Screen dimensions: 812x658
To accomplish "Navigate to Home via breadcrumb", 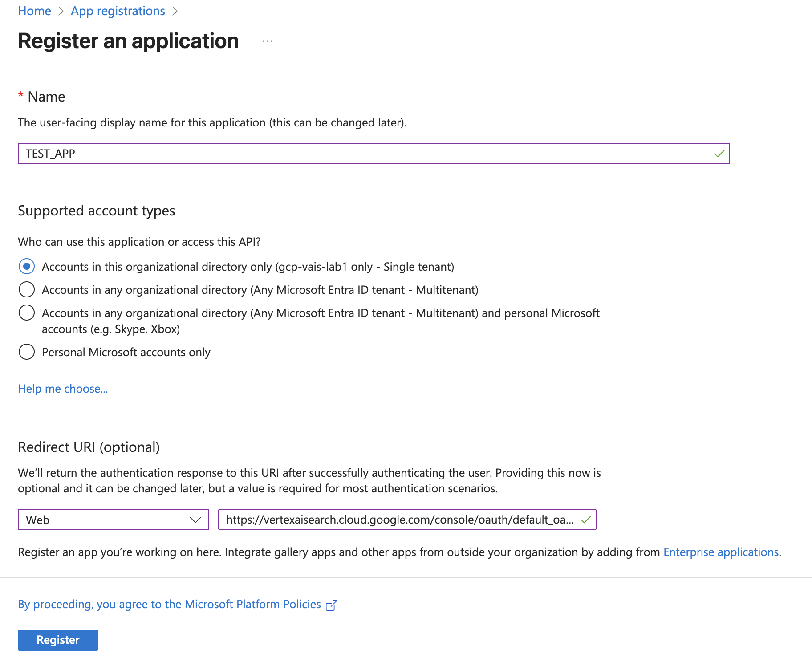I will 34,11.
